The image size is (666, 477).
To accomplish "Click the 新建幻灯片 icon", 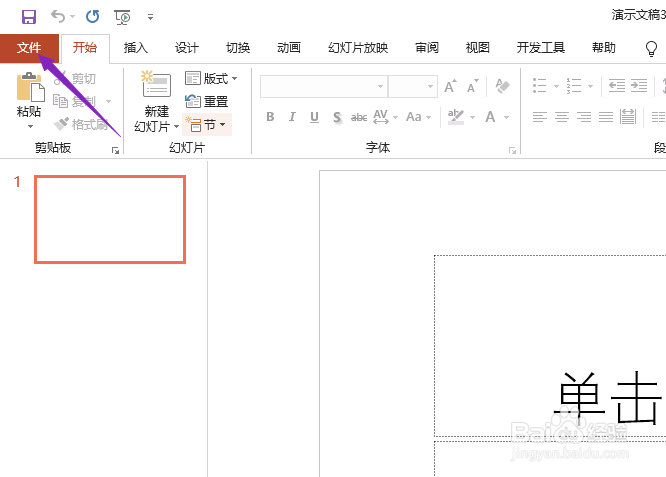I will (x=157, y=84).
